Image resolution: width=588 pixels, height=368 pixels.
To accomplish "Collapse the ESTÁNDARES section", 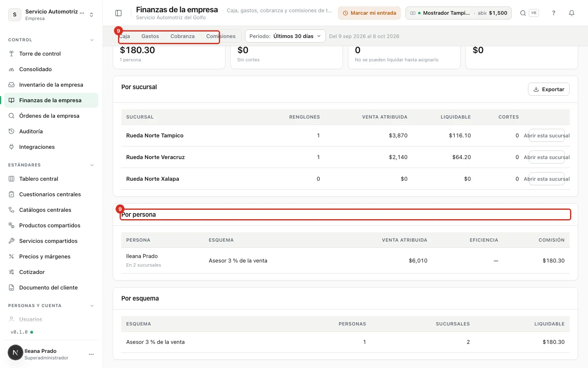I will pyautogui.click(x=92, y=165).
